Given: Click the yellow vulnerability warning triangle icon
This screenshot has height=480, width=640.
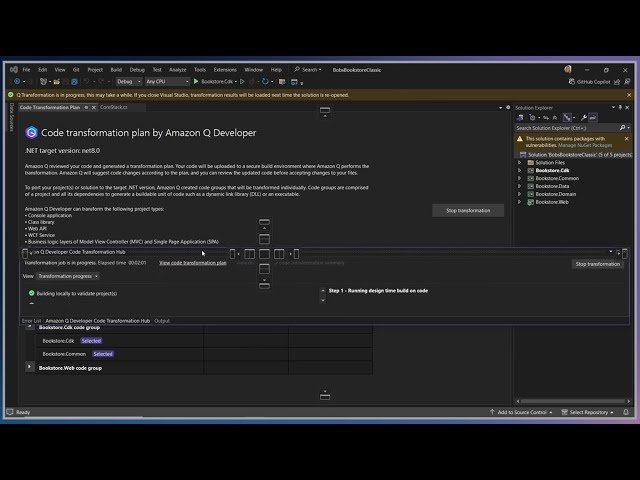Looking at the screenshot, I should pos(519,139).
